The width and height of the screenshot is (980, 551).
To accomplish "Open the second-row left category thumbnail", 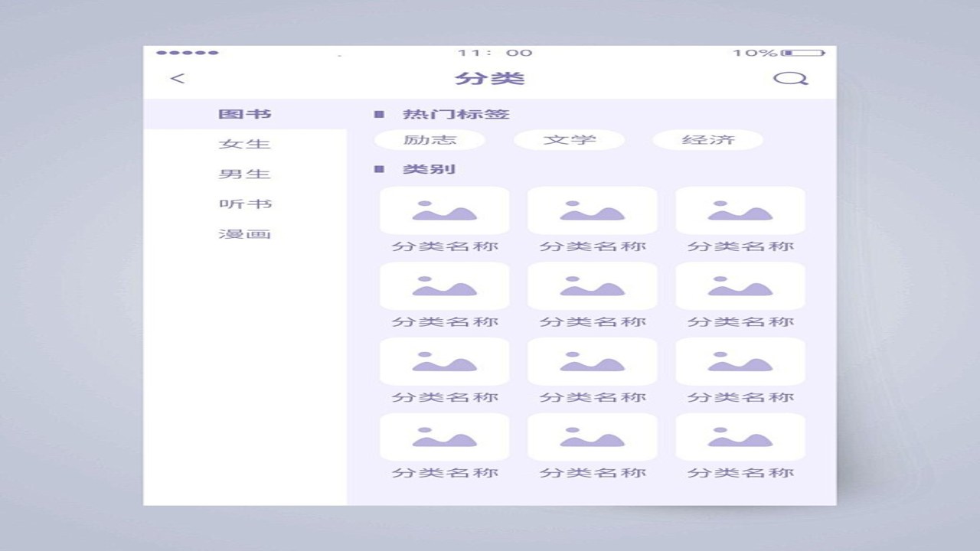I will click(445, 286).
